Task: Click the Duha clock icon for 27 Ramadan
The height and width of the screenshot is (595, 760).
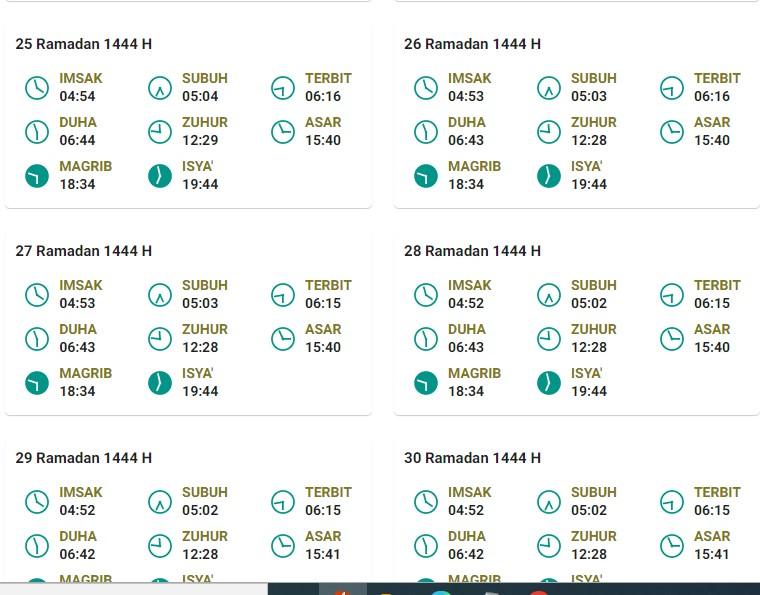Action: [37, 339]
